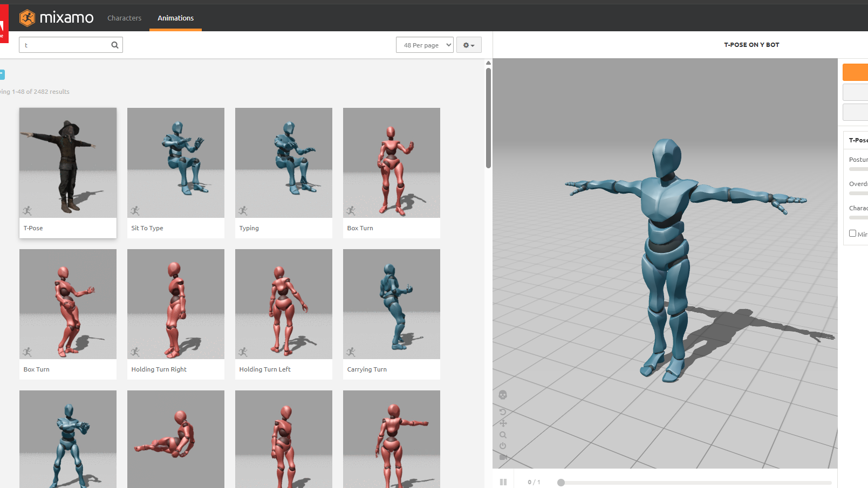Click the animation list vertical scrollbar
868x488 pixels.
488,119
